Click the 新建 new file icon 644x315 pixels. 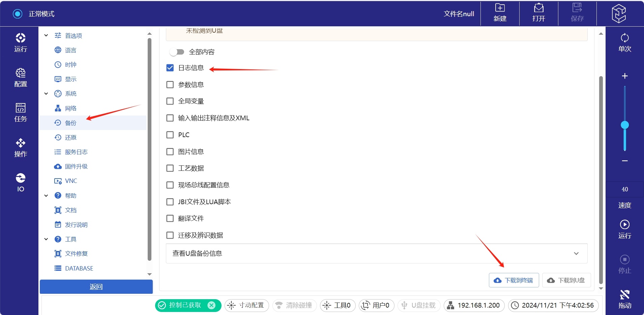coord(500,13)
